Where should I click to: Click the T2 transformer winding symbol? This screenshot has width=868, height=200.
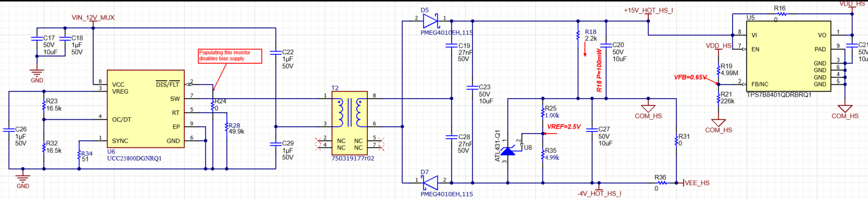[x=349, y=113]
